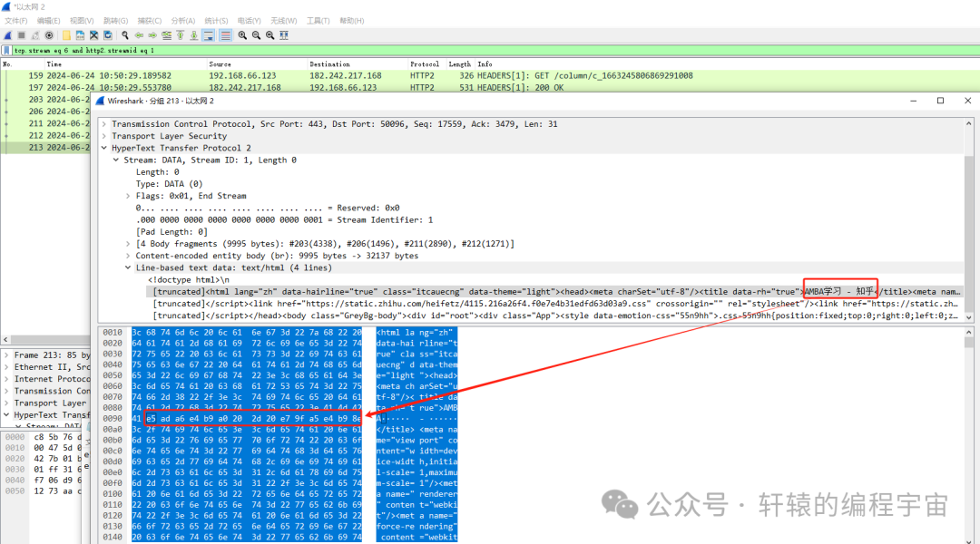Expand Transmission Control Protocol in the packet dialog
980x544 pixels.
[x=104, y=124]
